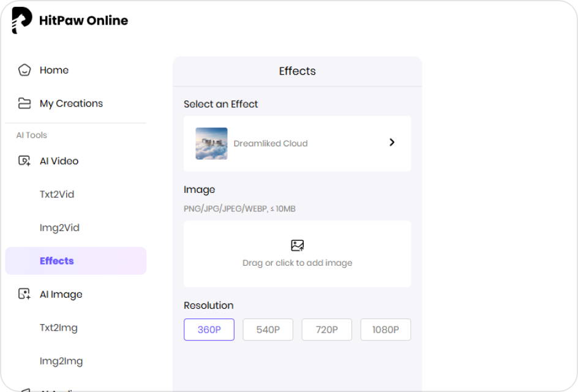Image resolution: width=578 pixels, height=392 pixels.
Task: Select the 540P resolution option
Action: click(268, 330)
